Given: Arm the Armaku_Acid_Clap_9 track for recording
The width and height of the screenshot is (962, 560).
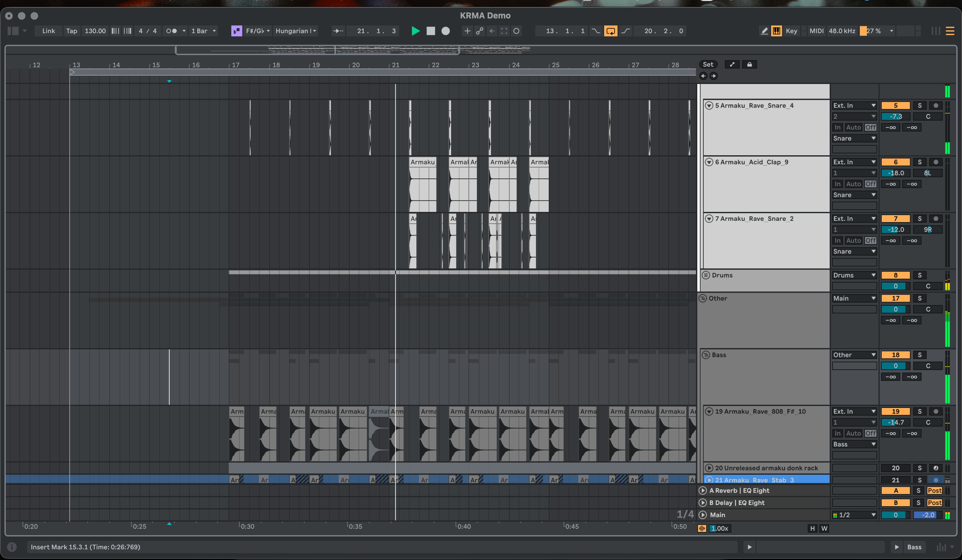Looking at the screenshot, I should tap(935, 162).
